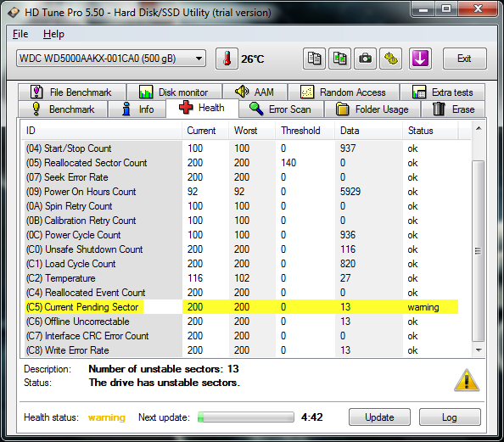The height and width of the screenshot is (442, 504).
Task: Click the scrollbar up arrow
Action: point(479,129)
